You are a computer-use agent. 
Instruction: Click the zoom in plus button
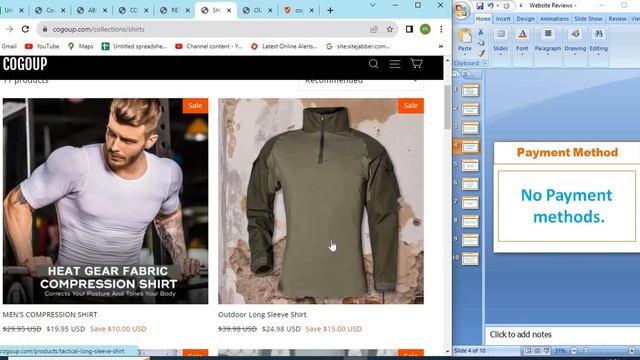coord(632,351)
